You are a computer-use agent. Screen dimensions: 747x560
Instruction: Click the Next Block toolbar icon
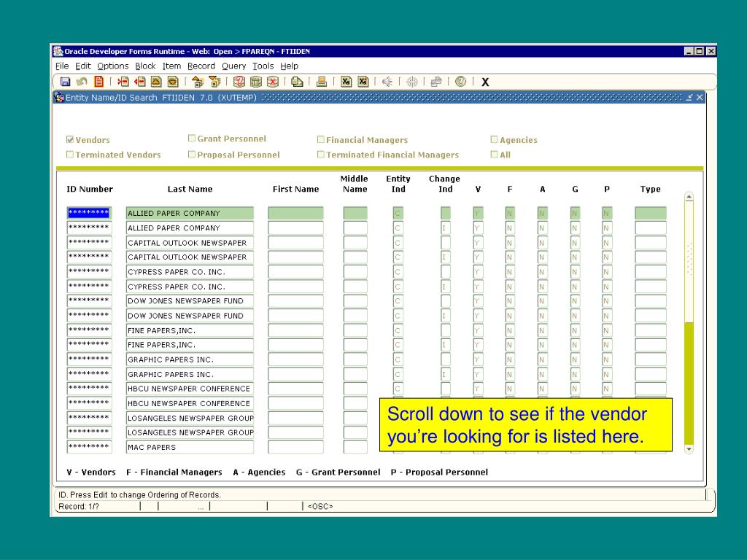(x=215, y=82)
